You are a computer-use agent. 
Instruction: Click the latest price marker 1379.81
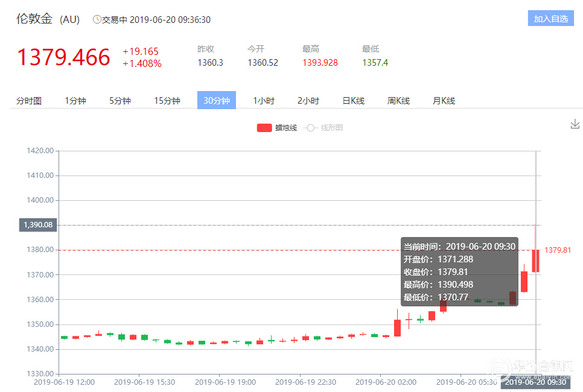[557, 250]
